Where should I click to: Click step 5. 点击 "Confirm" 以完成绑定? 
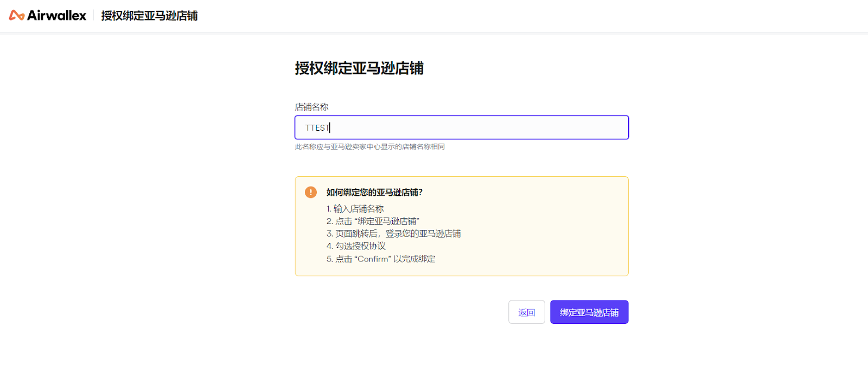click(x=381, y=259)
